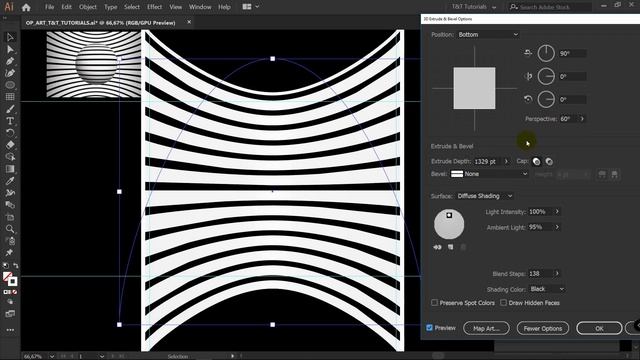This screenshot has width=640, height=360.
Task: Open the File menu
Action: click(49, 7)
